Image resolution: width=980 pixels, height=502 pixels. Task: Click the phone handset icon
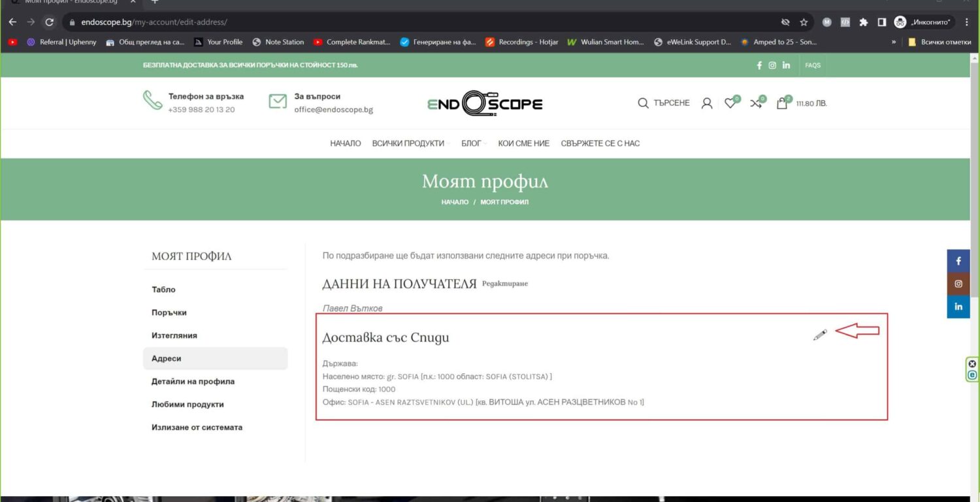[x=153, y=101]
